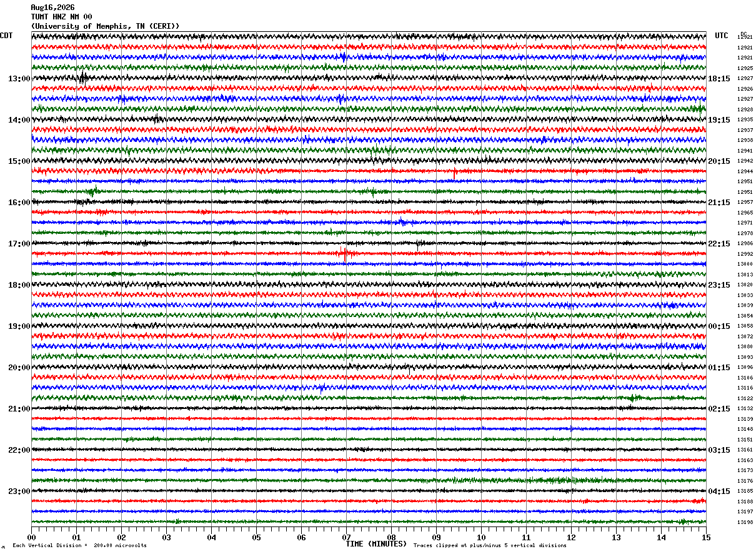756x554 pixels.
Task: Click minute tick label 14 on axis
Action: click(661, 537)
